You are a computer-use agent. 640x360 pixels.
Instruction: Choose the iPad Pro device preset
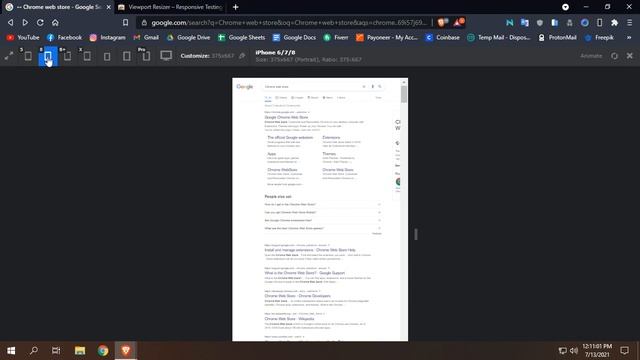click(146, 56)
